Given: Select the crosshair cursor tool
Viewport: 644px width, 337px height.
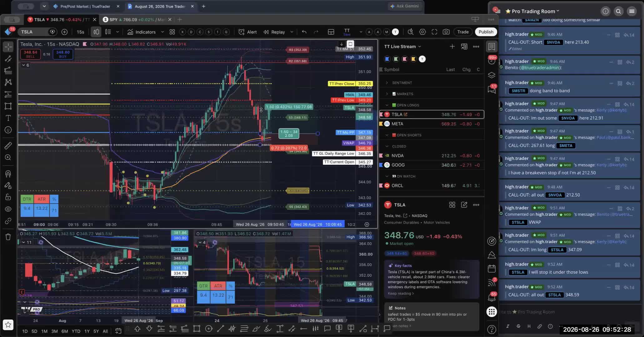Looking at the screenshot, I should (x=8, y=47).
